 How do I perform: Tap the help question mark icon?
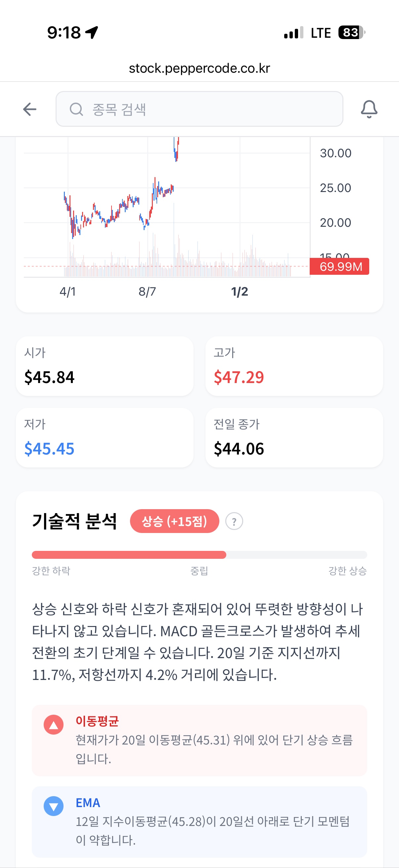(234, 521)
